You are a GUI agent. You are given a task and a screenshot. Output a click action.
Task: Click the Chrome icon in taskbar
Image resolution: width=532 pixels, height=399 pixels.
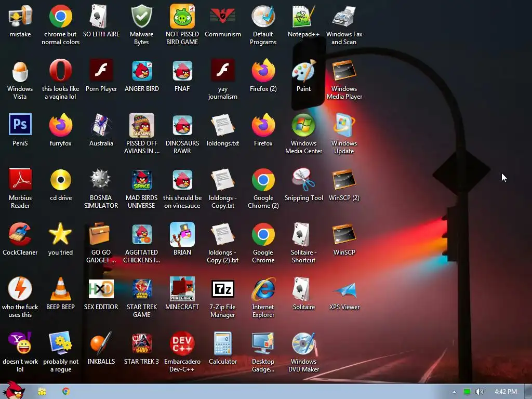[x=66, y=392]
